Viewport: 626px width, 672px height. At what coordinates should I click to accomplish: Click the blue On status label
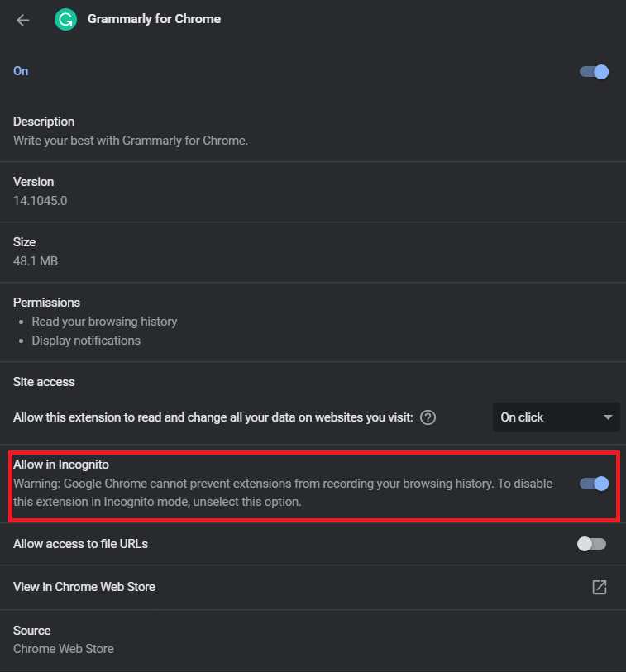[x=21, y=71]
